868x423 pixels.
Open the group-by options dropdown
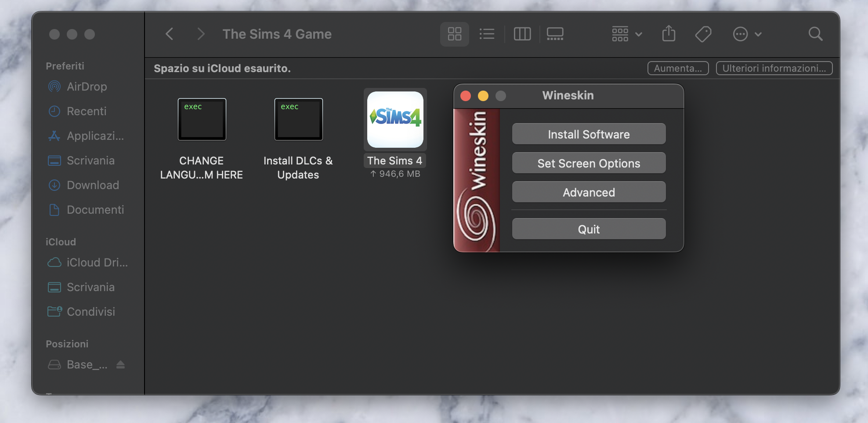pos(627,34)
